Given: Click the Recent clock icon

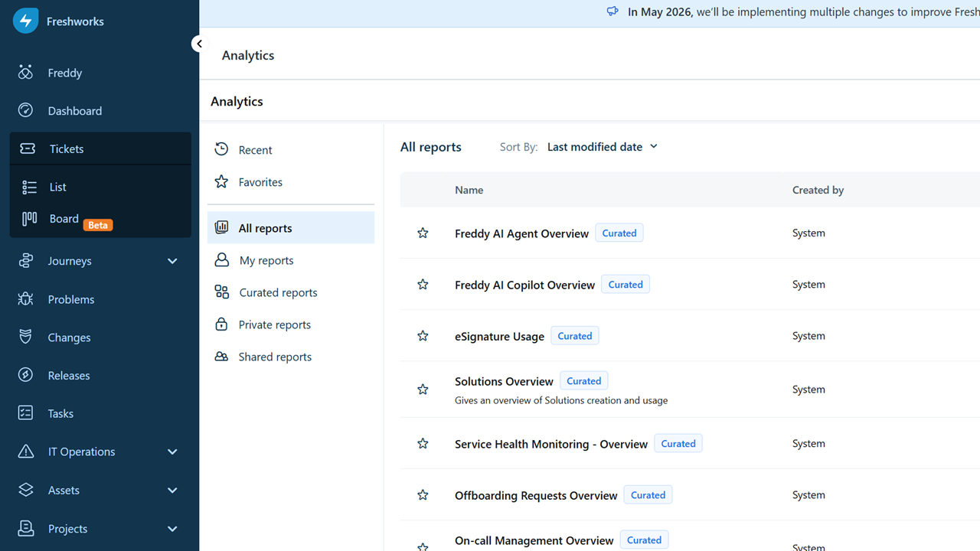Looking at the screenshot, I should coord(221,149).
